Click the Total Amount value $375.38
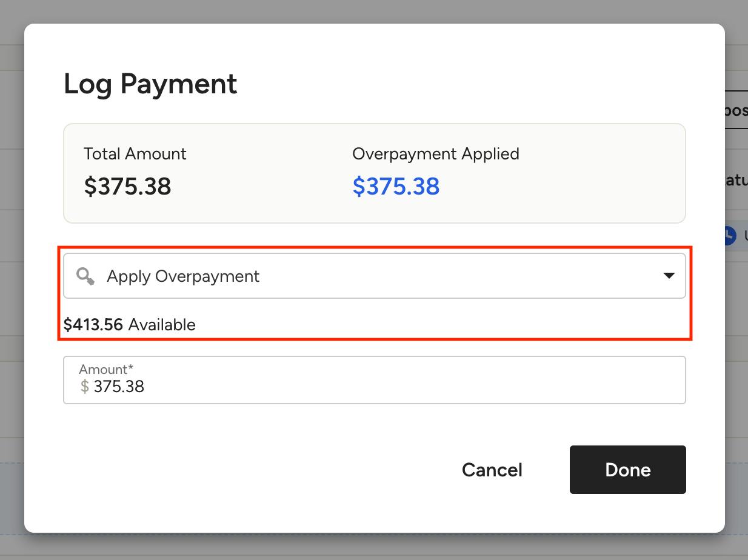This screenshot has height=560, width=748. pyautogui.click(x=127, y=186)
